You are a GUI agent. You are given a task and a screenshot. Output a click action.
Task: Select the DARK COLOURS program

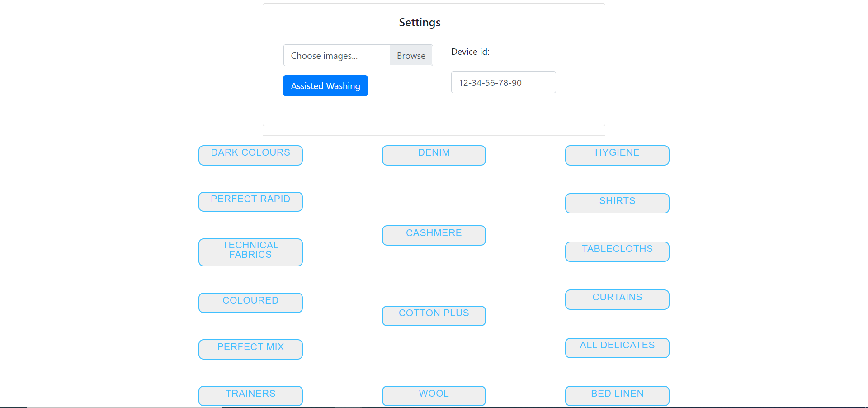click(250, 155)
